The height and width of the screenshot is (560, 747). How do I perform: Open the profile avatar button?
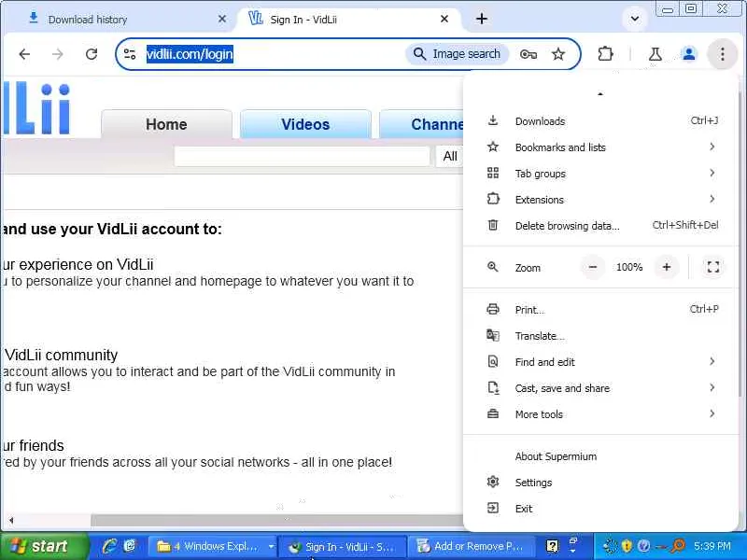[x=688, y=54]
